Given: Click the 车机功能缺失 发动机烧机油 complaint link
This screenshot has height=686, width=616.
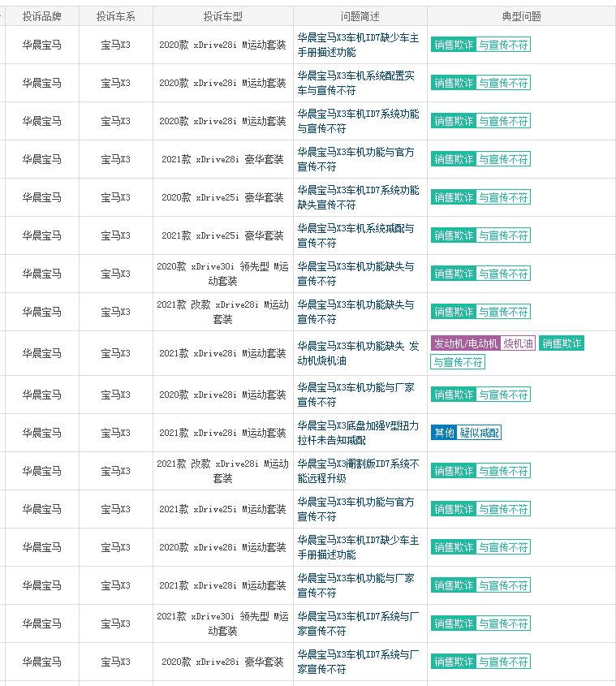Looking at the screenshot, I should [358, 353].
